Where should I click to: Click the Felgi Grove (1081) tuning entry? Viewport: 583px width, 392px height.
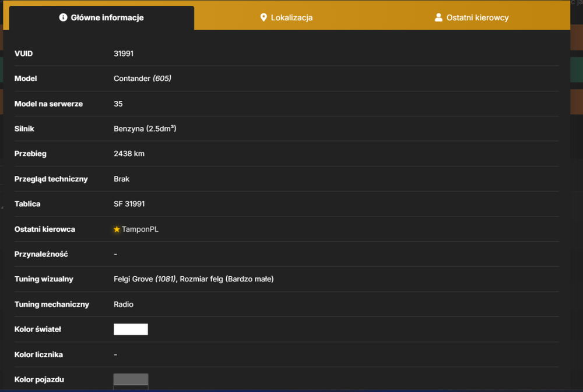(145, 279)
